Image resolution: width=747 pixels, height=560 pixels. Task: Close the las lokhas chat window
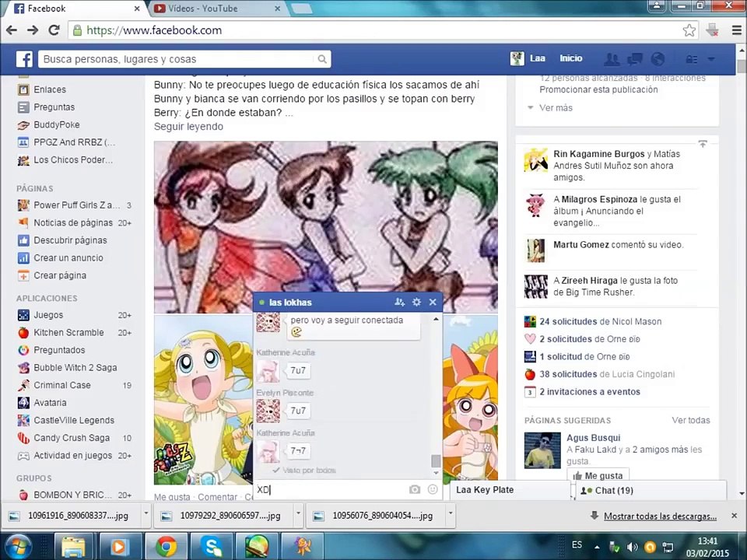click(433, 302)
